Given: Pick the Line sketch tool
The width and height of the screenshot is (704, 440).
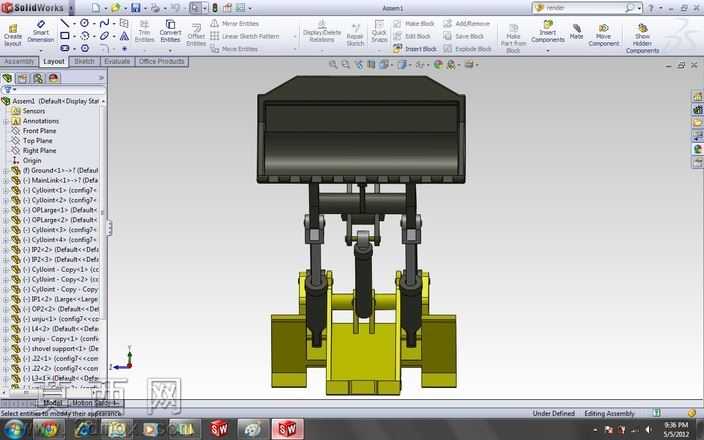Looking at the screenshot, I should 65,23.
